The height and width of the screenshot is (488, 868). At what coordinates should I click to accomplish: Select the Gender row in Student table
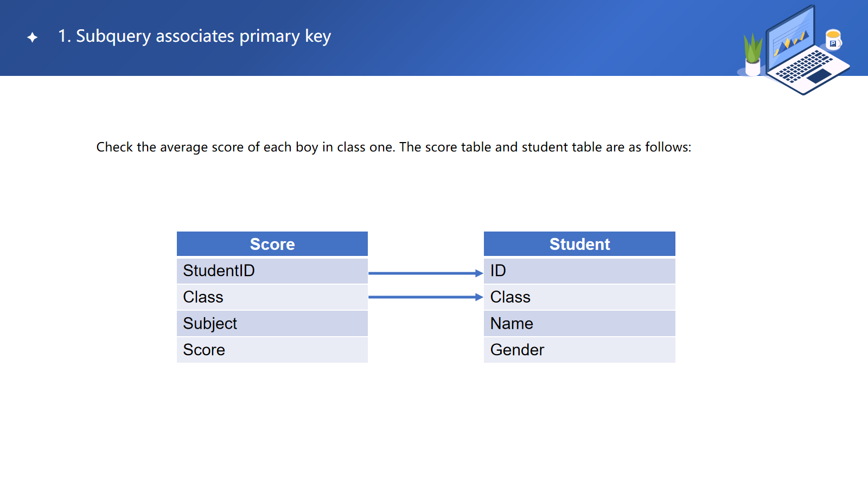[579, 350]
